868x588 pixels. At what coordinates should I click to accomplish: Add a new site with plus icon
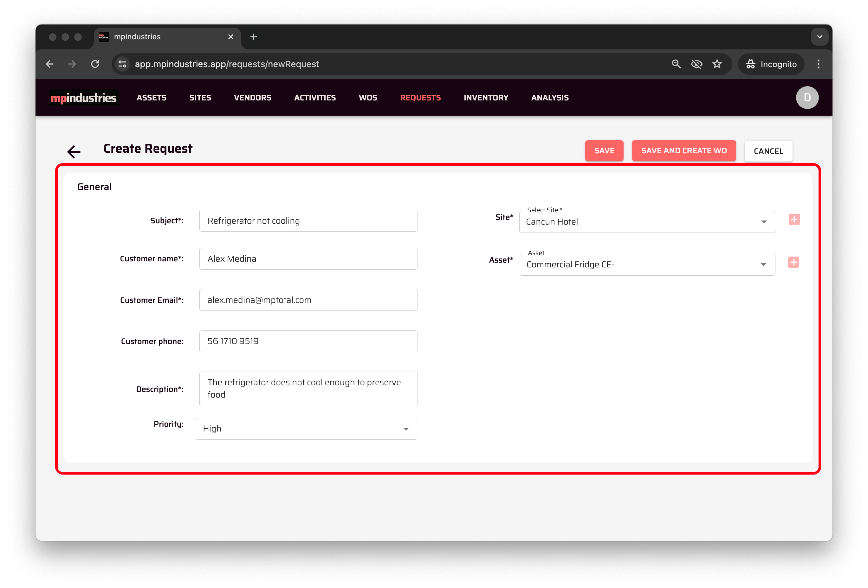coord(794,220)
